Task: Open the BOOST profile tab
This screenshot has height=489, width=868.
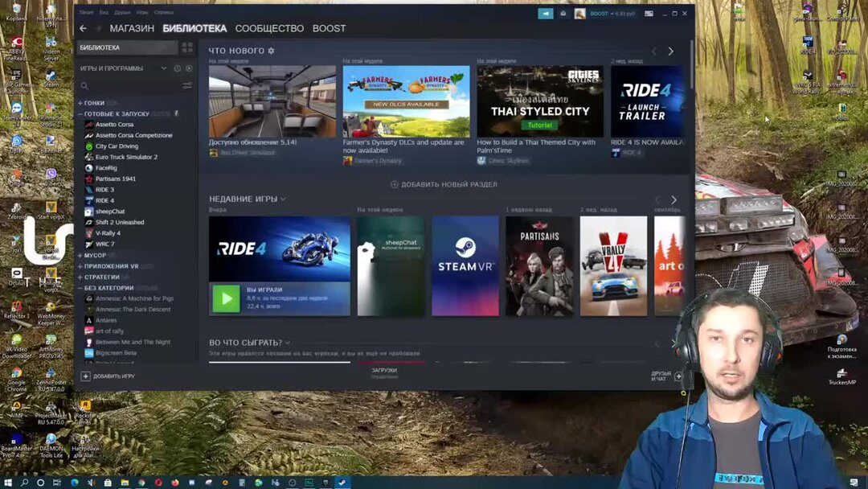Action: pyautogui.click(x=329, y=28)
